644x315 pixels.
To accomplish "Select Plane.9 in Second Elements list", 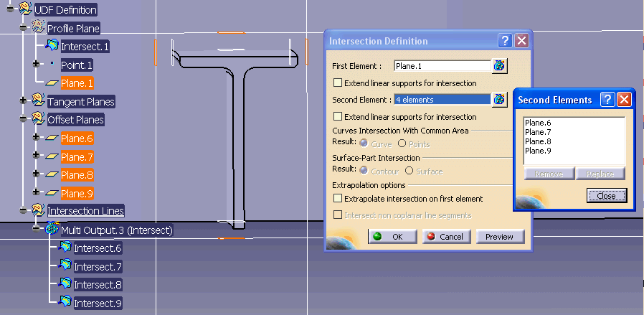I will pyautogui.click(x=538, y=151).
